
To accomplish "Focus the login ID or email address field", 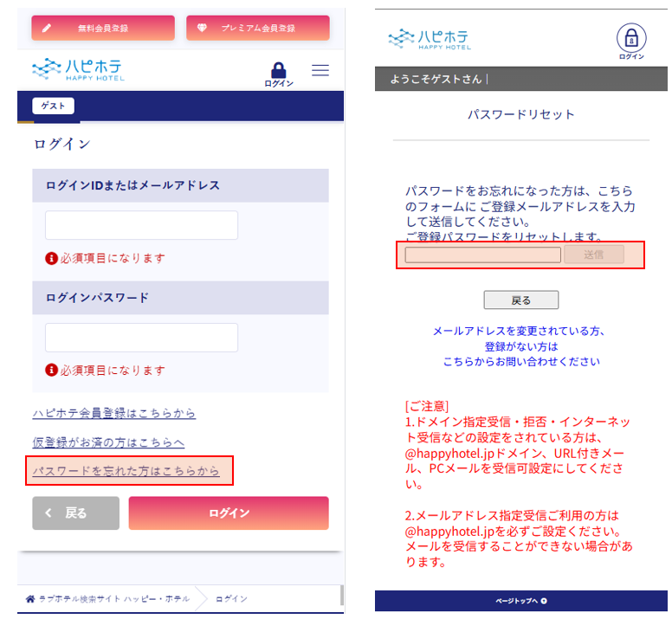I will pyautogui.click(x=141, y=225).
